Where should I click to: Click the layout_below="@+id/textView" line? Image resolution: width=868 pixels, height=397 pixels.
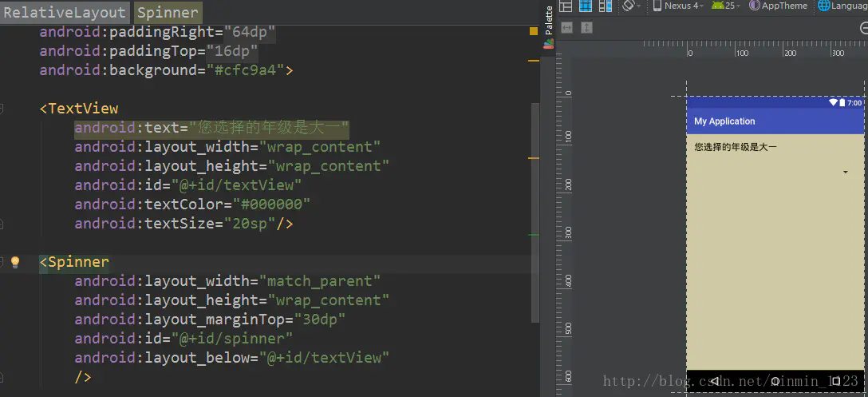click(232, 358)
